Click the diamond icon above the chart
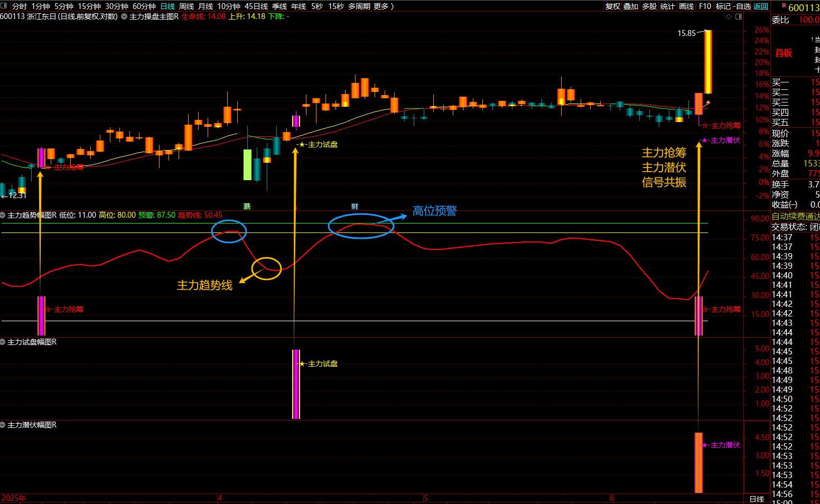This screenshot has height=504, width=820. [729, 16]
